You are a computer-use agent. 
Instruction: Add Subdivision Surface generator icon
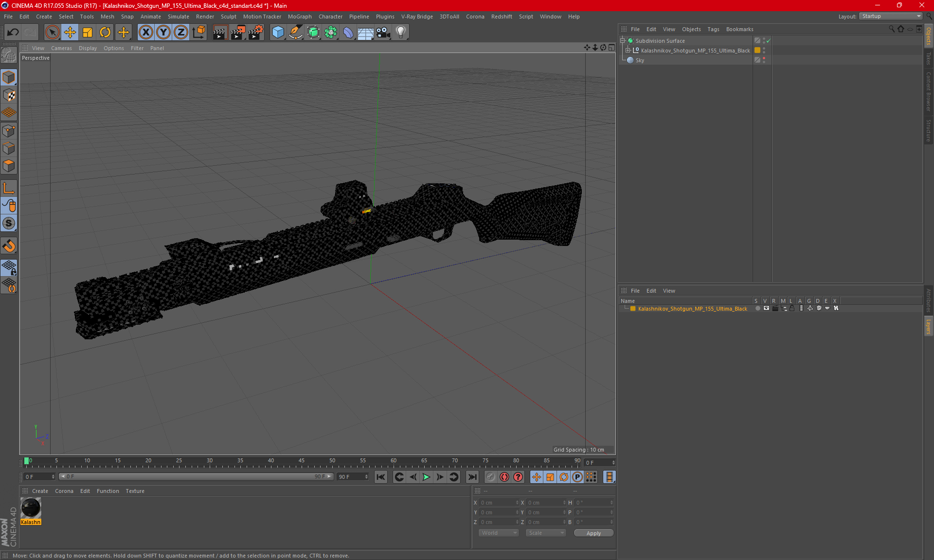(313, 33)
